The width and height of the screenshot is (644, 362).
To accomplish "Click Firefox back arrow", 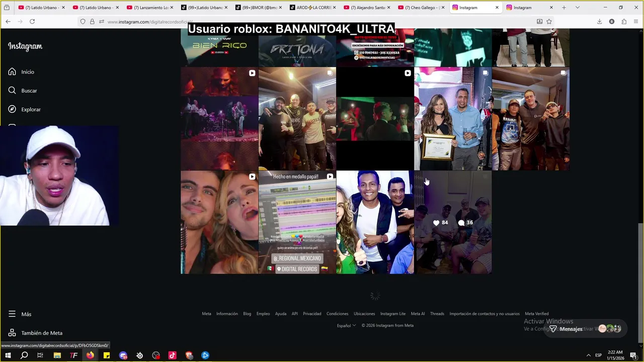I will coord(8,22).
